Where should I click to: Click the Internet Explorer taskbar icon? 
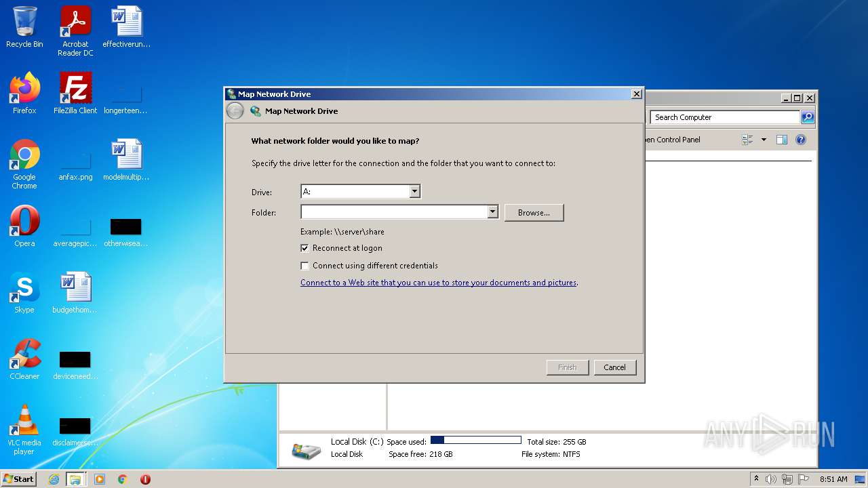tap(54, 479)
